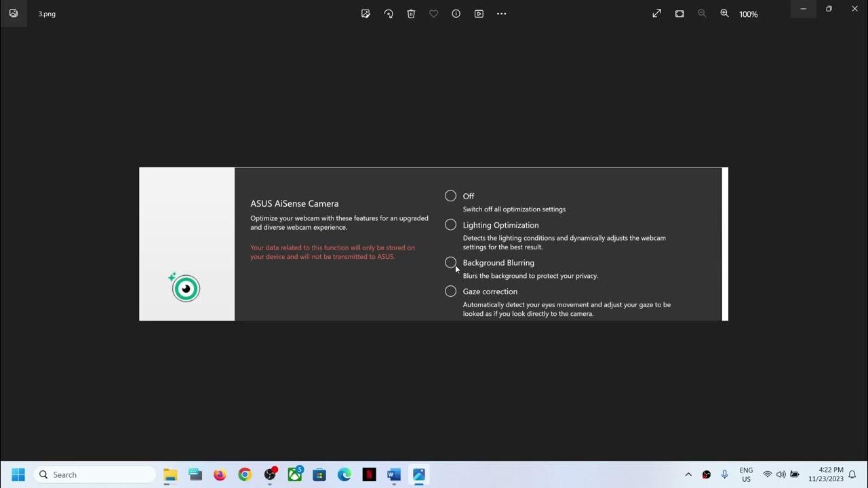Select the Background Blurring radio button

(x=450, y=262)
